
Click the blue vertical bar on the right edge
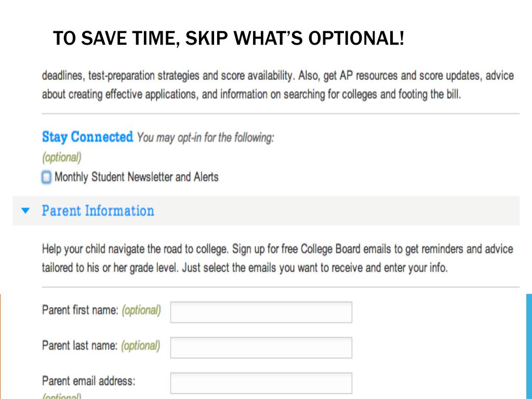529,347
